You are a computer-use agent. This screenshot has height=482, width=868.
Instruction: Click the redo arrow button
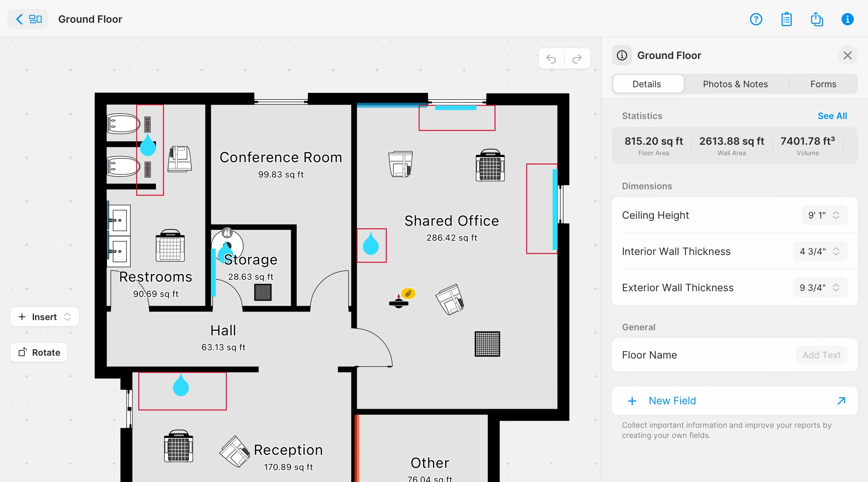click(x=577, y=59)
